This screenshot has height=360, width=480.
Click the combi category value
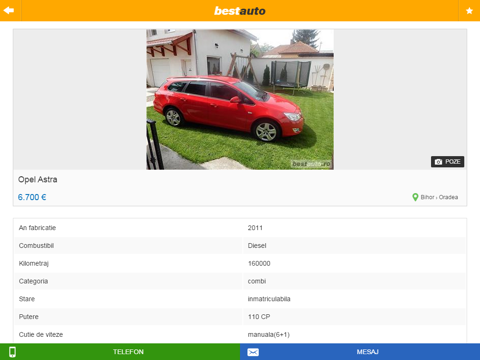coord(257,281)
